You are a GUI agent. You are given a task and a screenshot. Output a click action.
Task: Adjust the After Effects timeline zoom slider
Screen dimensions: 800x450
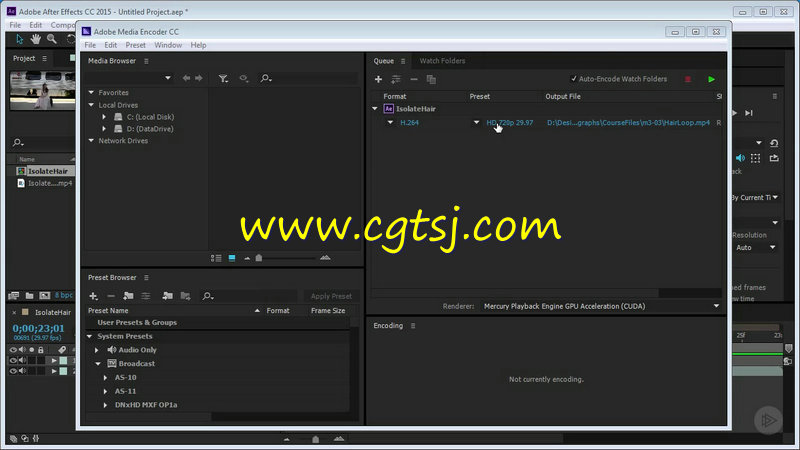click(315, 439)
